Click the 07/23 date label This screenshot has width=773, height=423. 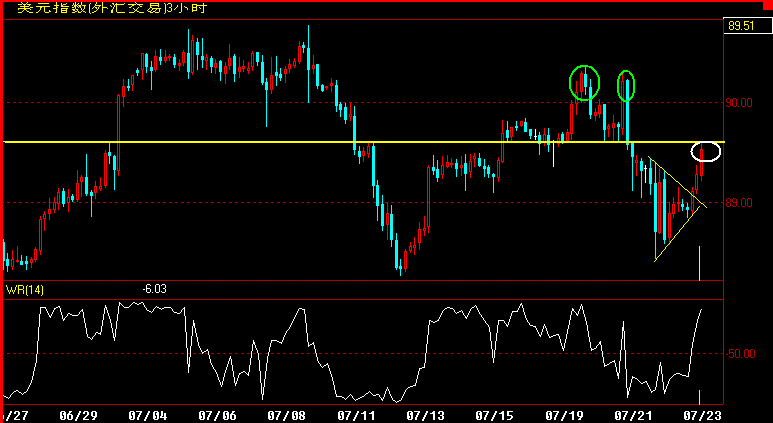point(703,415)
